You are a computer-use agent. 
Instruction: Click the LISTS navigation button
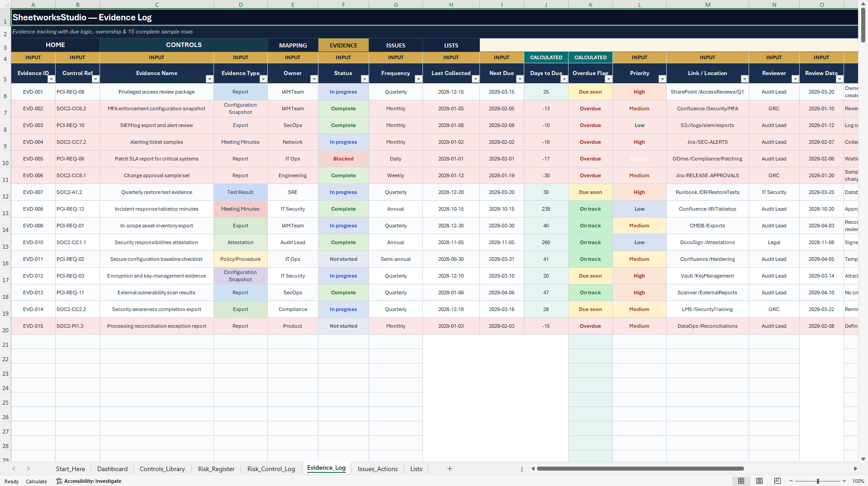tap(451, 45)
